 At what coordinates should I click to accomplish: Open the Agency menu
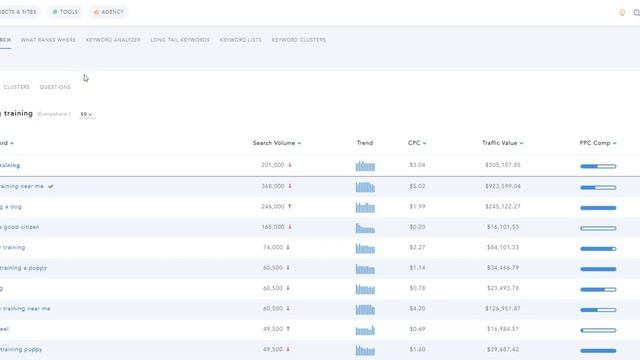[x=109, y=12]
